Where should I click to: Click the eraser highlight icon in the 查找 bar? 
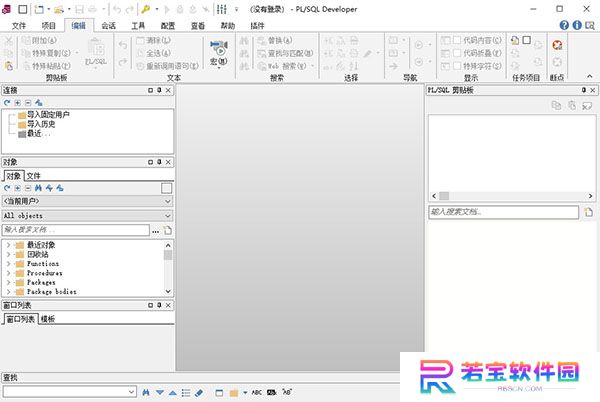(x=199, y=392)
